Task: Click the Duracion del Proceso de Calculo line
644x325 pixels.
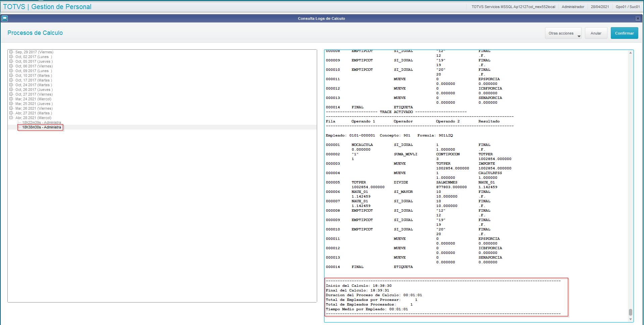Action: 374,295
